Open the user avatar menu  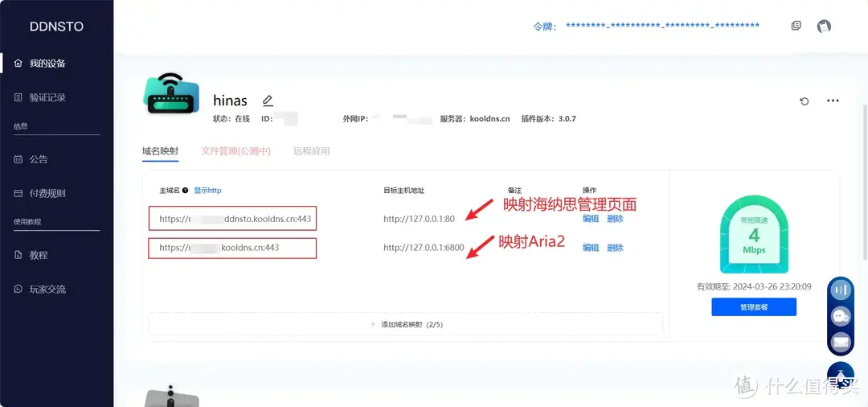[825, 26]
